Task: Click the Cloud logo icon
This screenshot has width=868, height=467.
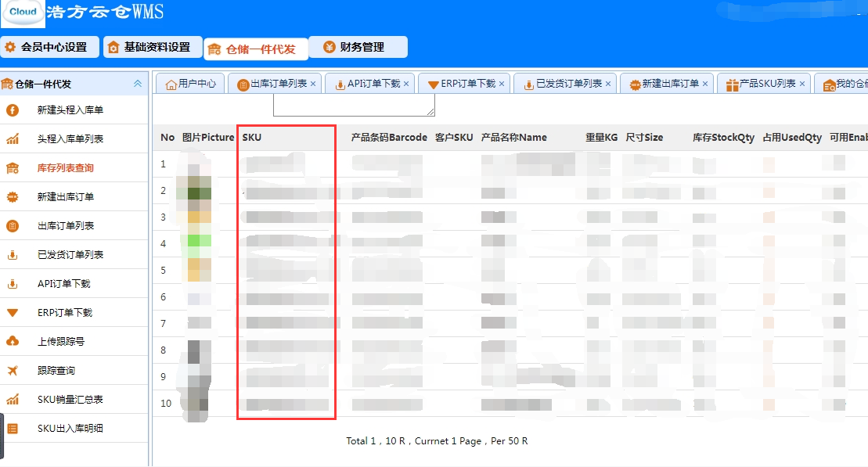Action: pos(23,13)
